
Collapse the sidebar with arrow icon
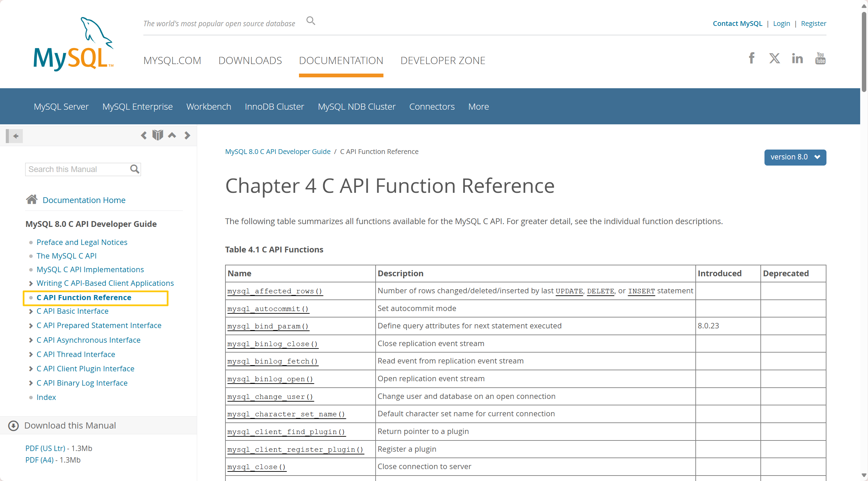click(15, 136)
